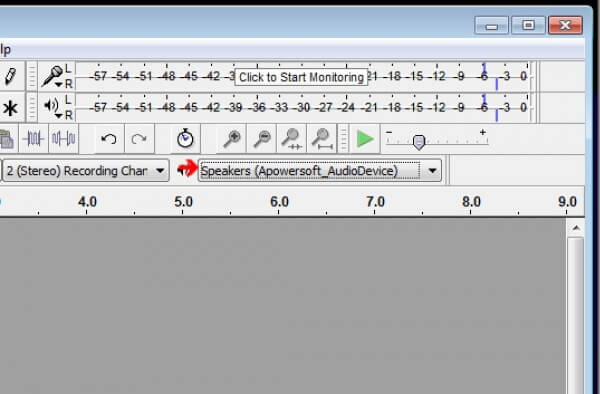The image size is (600, 394).
Task: Click the playback speed slider thumb
Action: pos(419,142)
